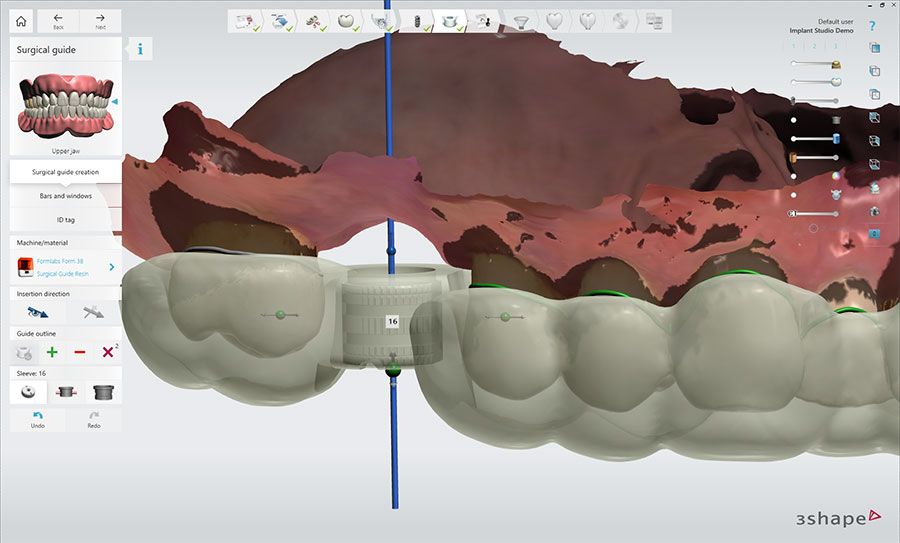900x543 pixels.
Task: Open the help question mark
Action: [872, 25]
